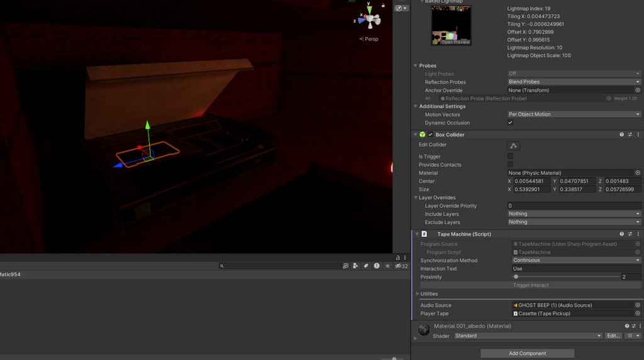Open the Motion Vectors dropdown
Image resolution: width=644 pixels, height=360 pixels.
574,114
